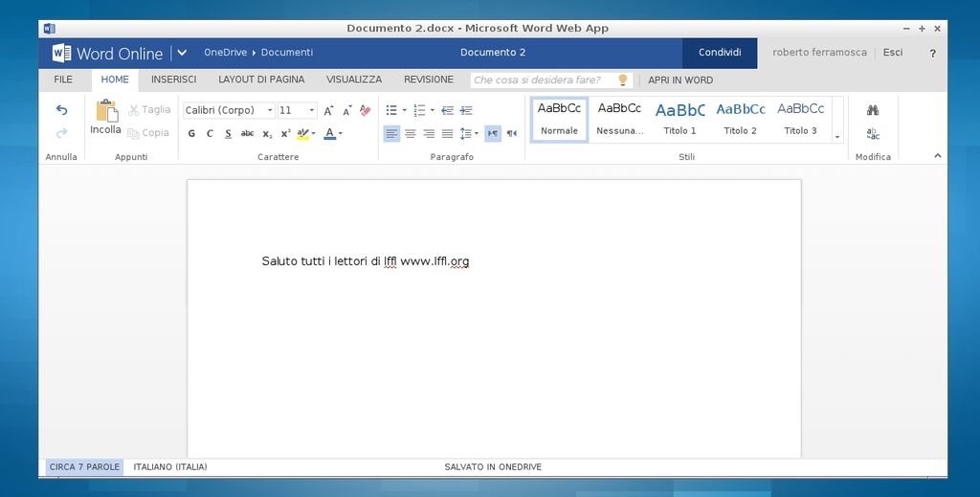
Task: Click the binoculars Find icon
Action: (x=873, y=110)
